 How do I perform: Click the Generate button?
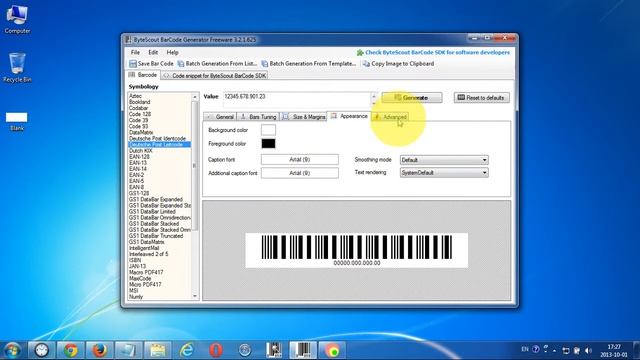[x=411, y=98]
